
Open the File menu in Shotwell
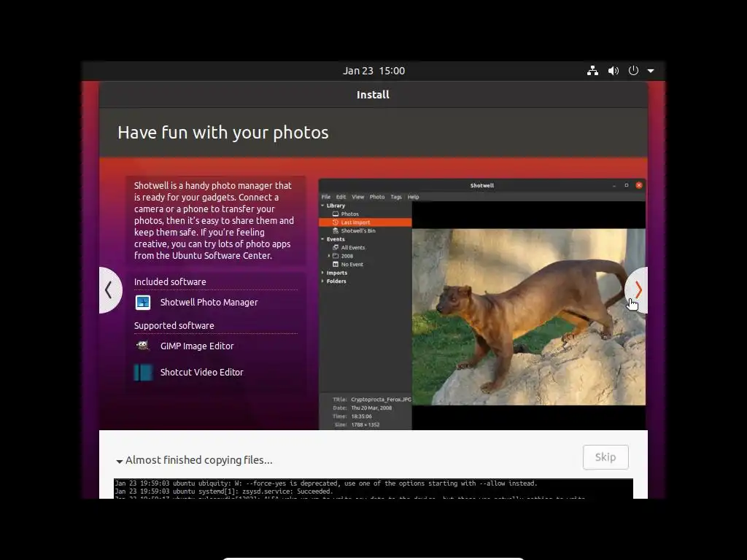click(x=326, y=197)
